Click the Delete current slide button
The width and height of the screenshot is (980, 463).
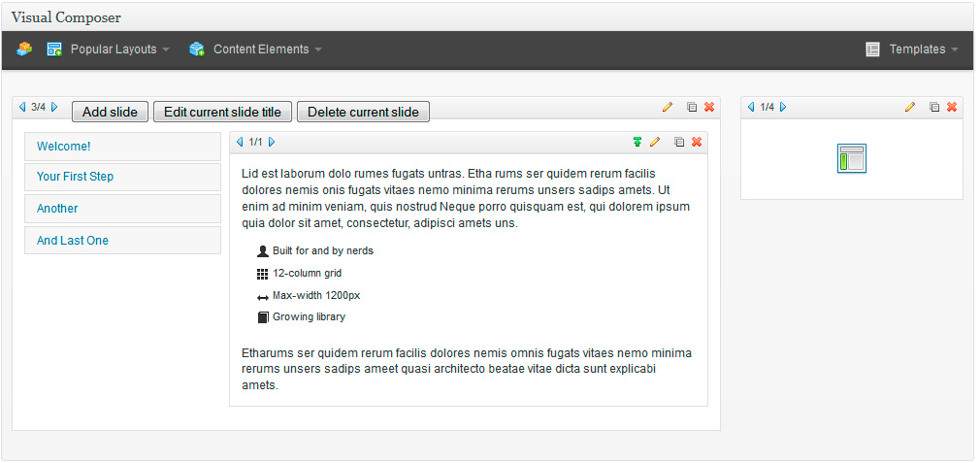tap(363, 112)
